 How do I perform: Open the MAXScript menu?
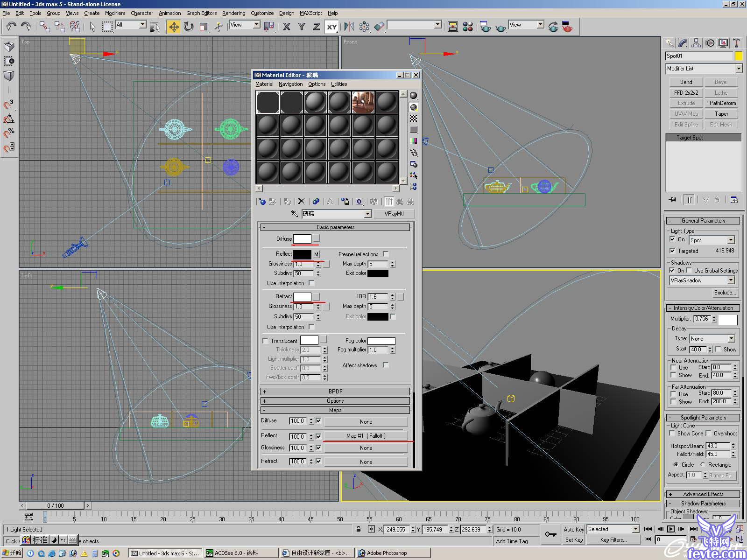(x=310, y=13)
